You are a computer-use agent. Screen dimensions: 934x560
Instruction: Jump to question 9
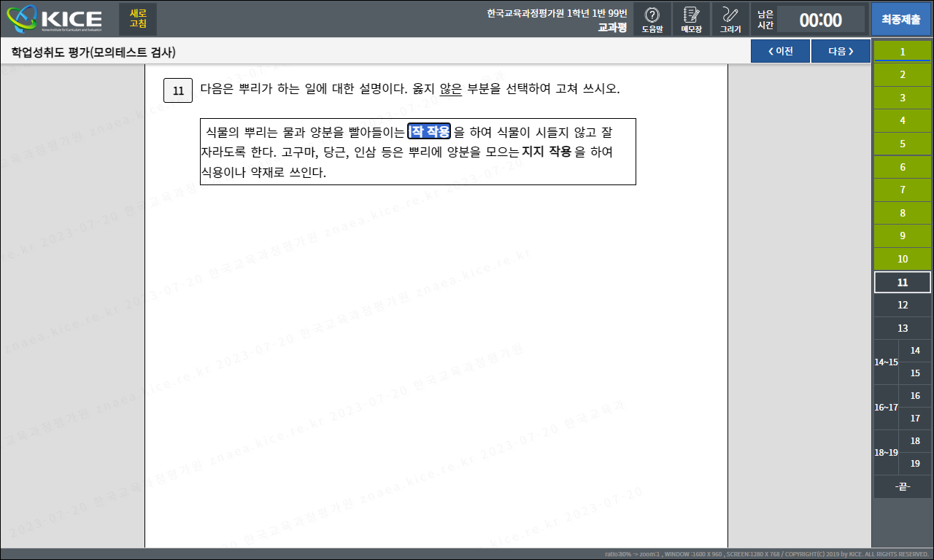[x=903, y=236]
